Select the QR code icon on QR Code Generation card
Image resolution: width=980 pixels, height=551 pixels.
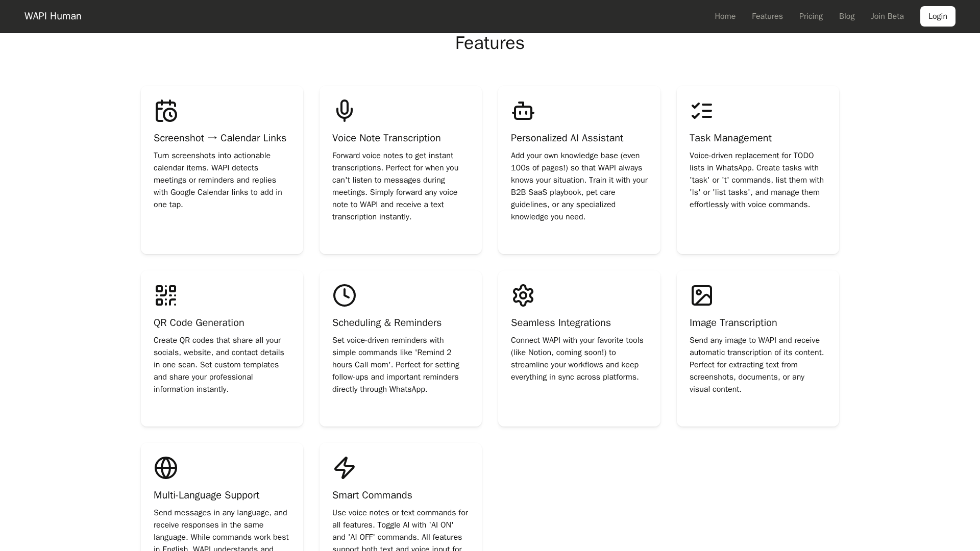point(165,295)
